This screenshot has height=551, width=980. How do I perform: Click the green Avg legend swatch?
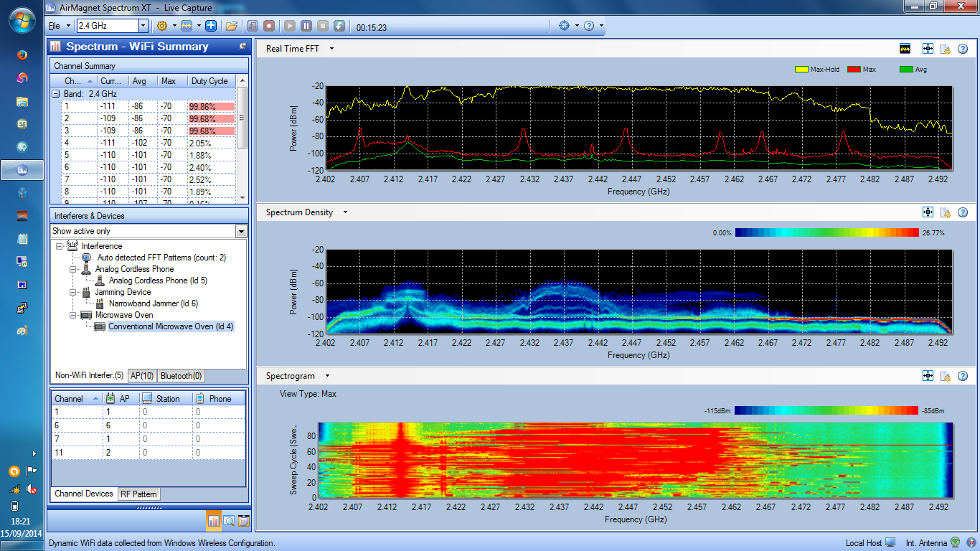[905, 70]
